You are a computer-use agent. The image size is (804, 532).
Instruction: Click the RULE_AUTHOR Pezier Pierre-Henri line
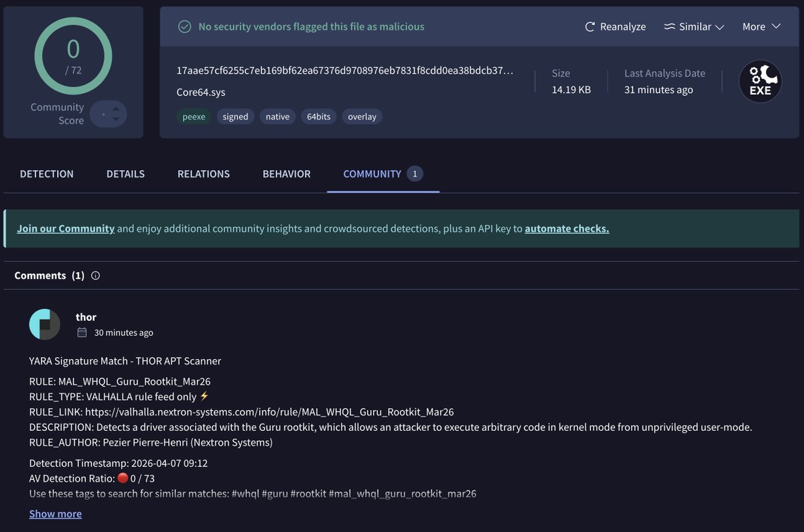pos(151,442)
